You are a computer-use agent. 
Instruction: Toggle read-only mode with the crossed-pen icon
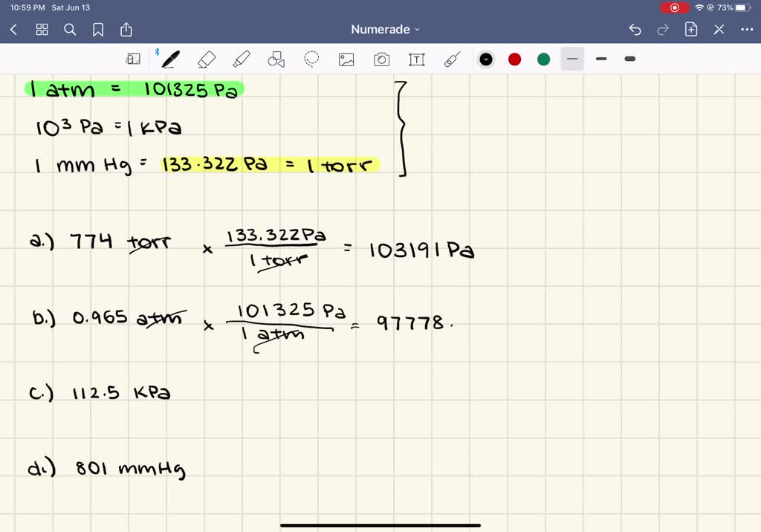(719, 30)
